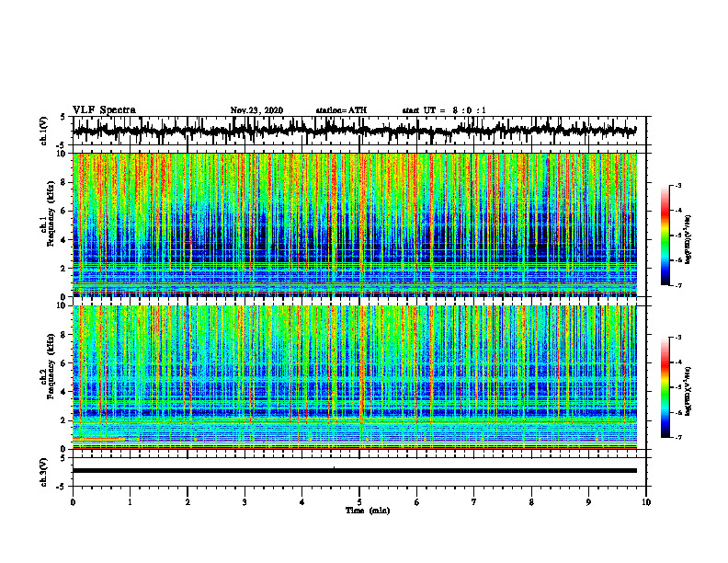Click the "-7" tick on the ch.2 colorbar
728x563 pixels.
pos(677,437)
